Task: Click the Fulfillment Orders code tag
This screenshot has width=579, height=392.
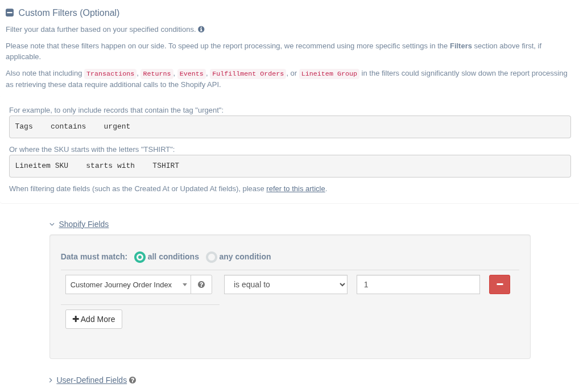Action: (x=247, y=73)
